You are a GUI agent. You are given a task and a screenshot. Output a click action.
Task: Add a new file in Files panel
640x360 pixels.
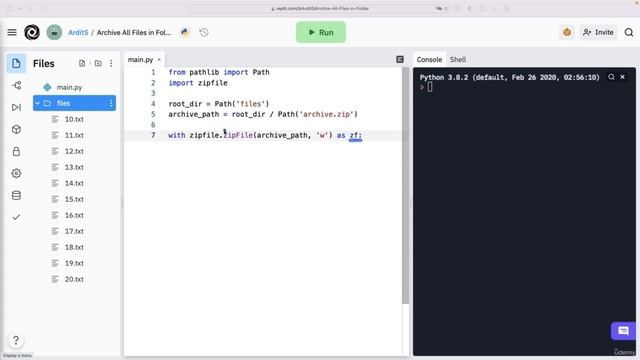[x=82, y=63]
